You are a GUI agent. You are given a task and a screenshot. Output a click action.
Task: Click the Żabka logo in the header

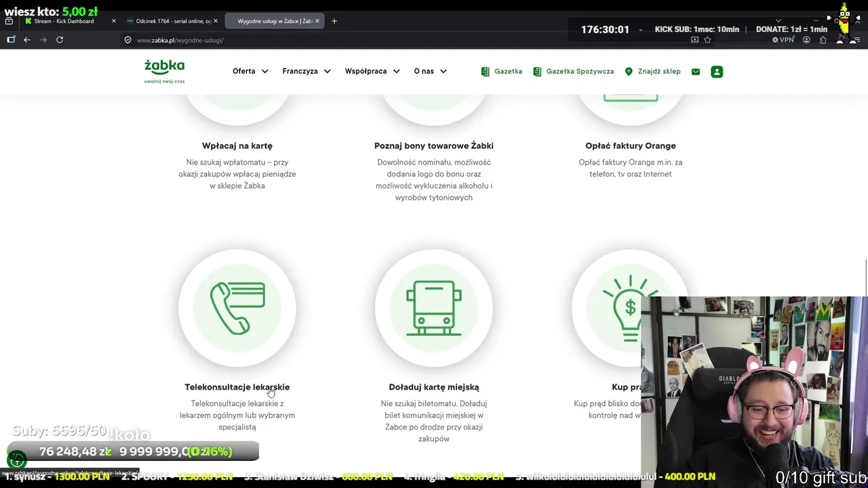tap(164, 71)
